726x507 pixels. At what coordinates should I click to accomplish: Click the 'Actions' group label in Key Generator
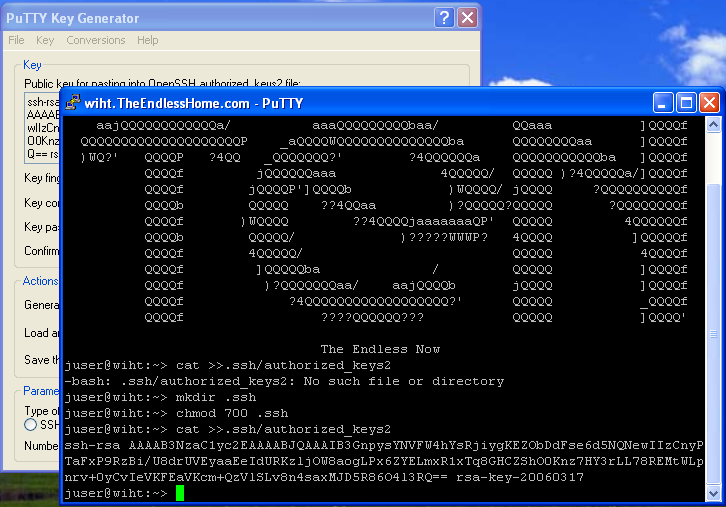(40, 281)
